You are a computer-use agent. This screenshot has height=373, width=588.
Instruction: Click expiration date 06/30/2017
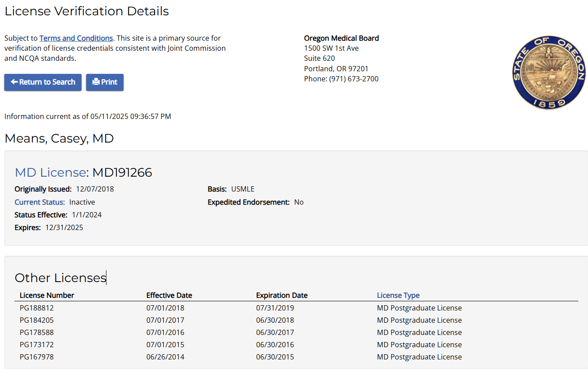tap(275, 332)
